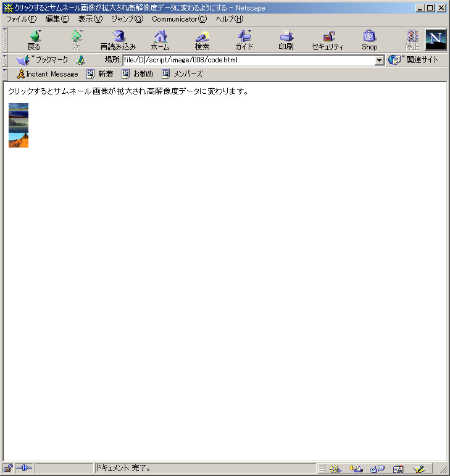Open the Communicator(C) menu
The height and width of the screenshot is (476, 450).
tap(180, 19)
